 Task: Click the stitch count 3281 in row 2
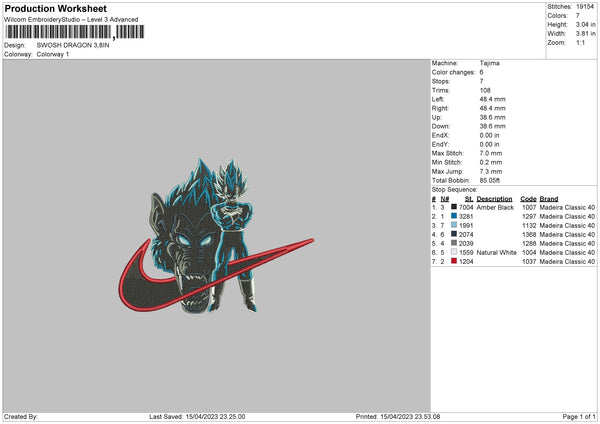466,217
